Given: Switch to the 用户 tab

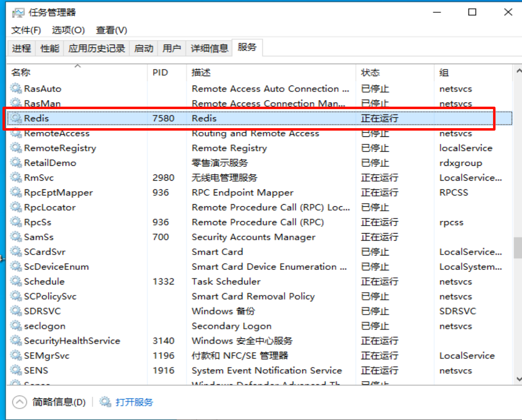Looking at the screenshot, I should tap(172, 48).
